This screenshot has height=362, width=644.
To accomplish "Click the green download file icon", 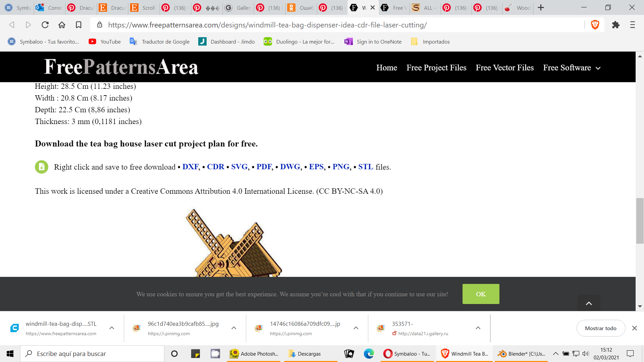I will click(x=42, y=167).
